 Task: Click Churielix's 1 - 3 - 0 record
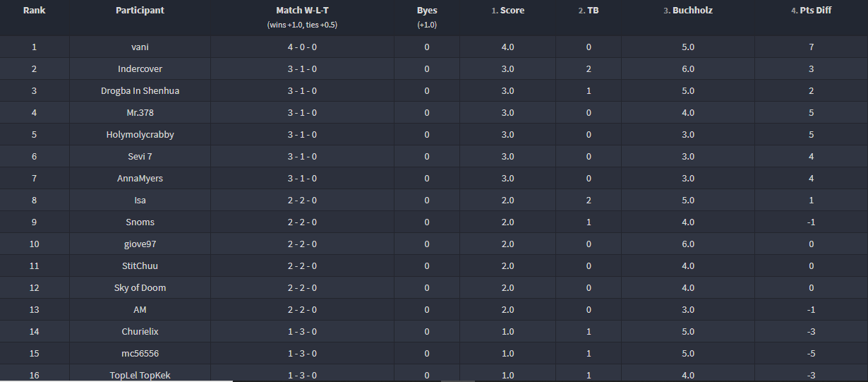(302, 332)
